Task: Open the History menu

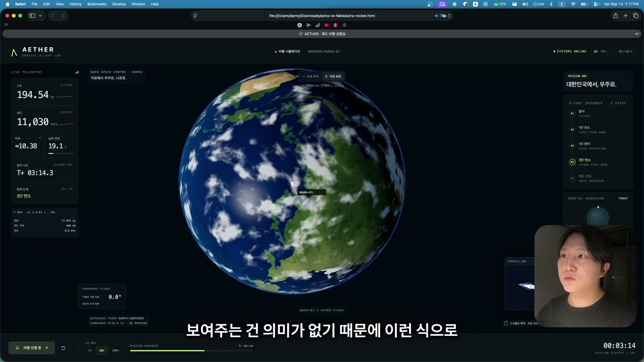Action: tap(75, 4)
